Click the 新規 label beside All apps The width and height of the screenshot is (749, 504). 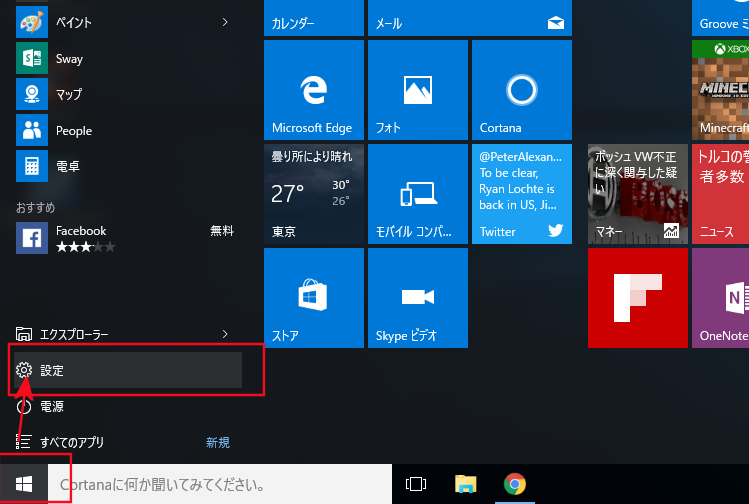coord(218,442)
